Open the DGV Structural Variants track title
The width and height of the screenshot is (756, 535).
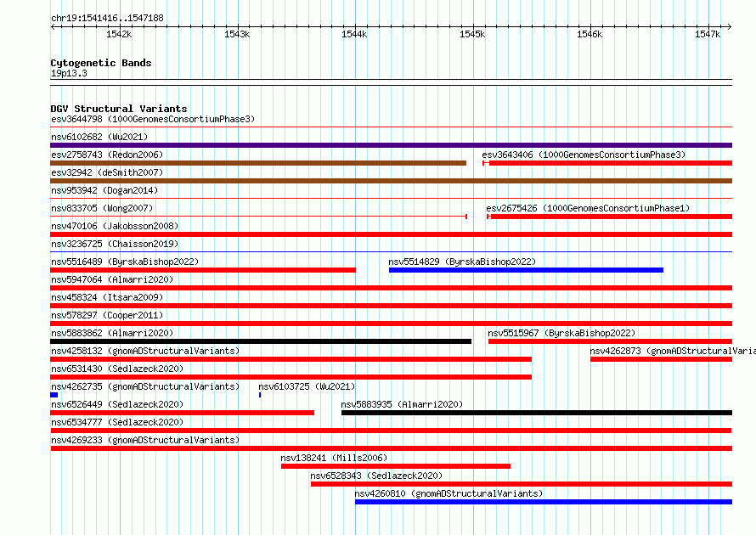pos(119,109)
